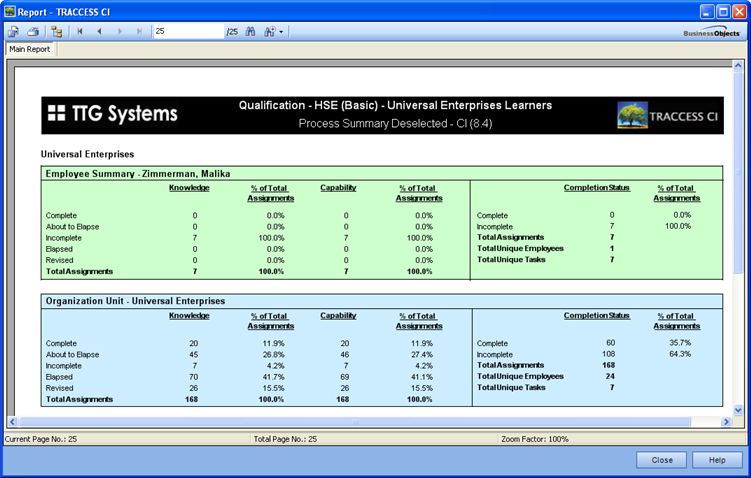Click the 27.4% Capability percentage
The height and width of the screenshot is (478, 751).
[422, 354]
